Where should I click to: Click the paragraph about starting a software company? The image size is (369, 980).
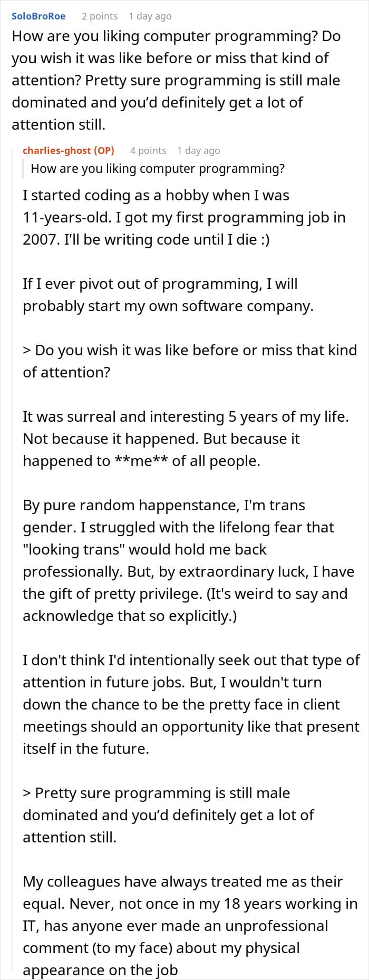click(168, 295)
